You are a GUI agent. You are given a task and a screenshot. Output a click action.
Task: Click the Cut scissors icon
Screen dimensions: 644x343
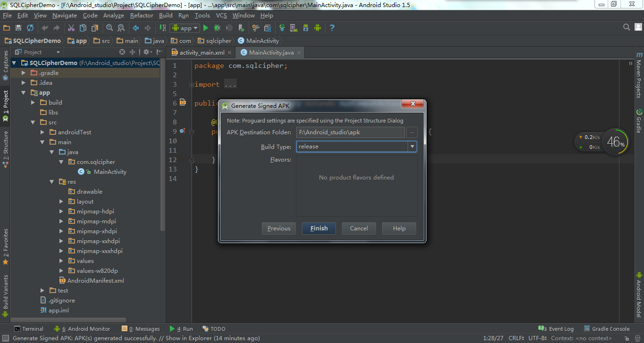click(71, 28)
